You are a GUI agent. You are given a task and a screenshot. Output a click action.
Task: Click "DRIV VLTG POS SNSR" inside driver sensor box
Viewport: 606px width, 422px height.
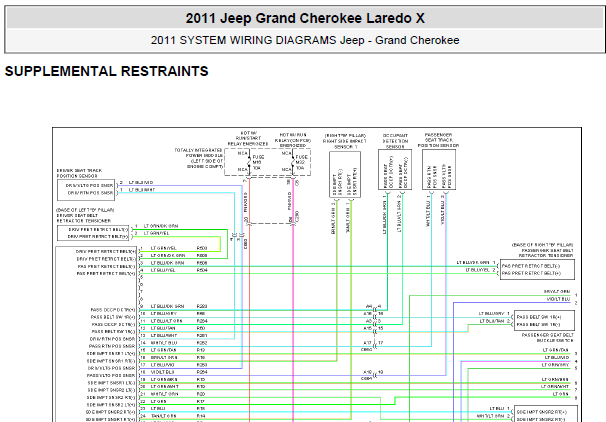[x=89, y=185]
